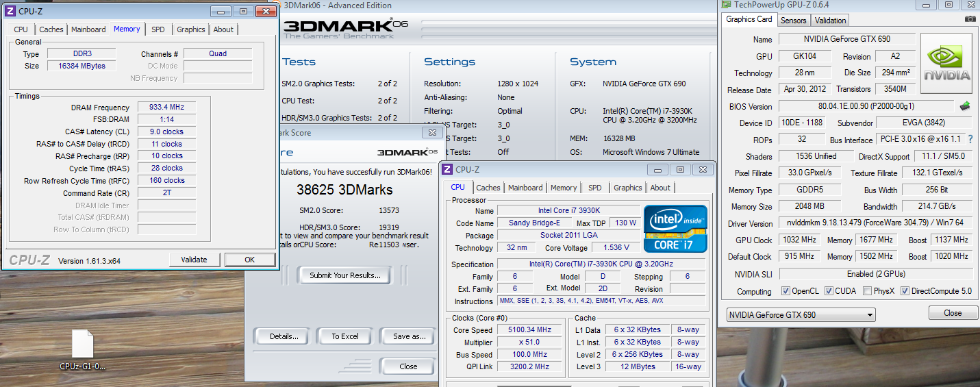
Task: Open SPD tab in CPU-Z Memory window
Action: [x=158, y=29]
